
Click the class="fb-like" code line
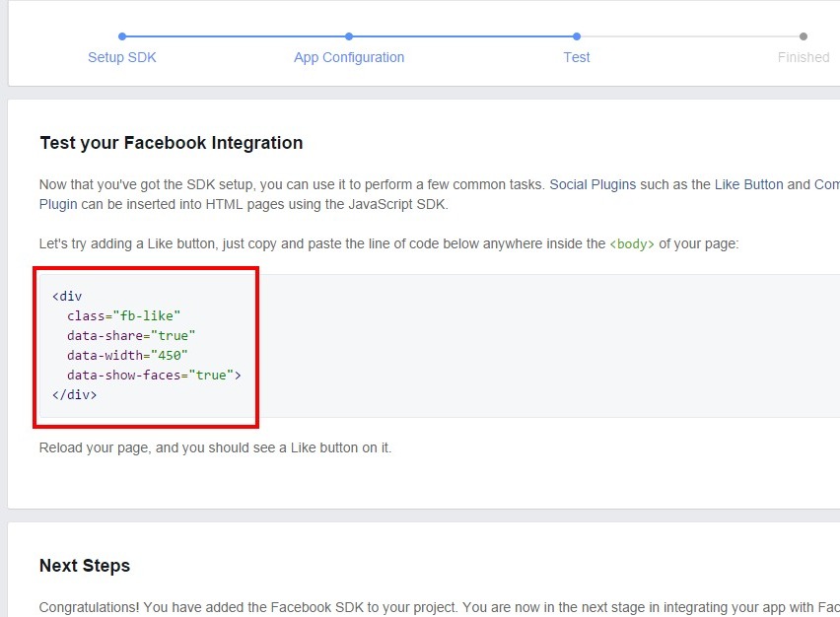124,316
